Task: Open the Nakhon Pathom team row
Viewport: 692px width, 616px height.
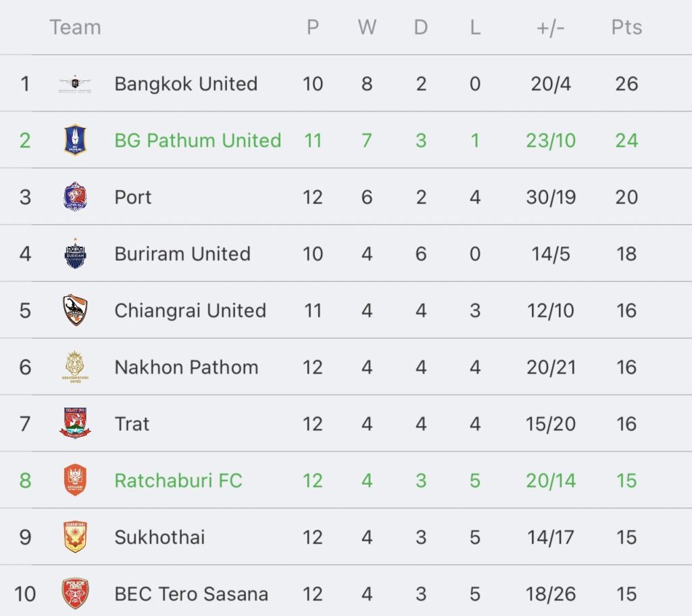Action: pos(346,367)
